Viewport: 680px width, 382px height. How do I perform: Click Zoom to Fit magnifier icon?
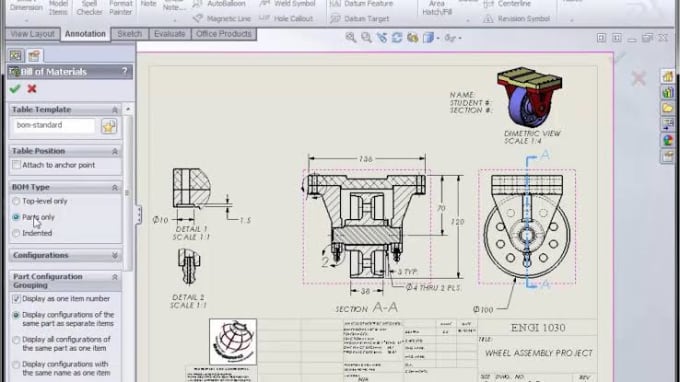pos(350,38)
